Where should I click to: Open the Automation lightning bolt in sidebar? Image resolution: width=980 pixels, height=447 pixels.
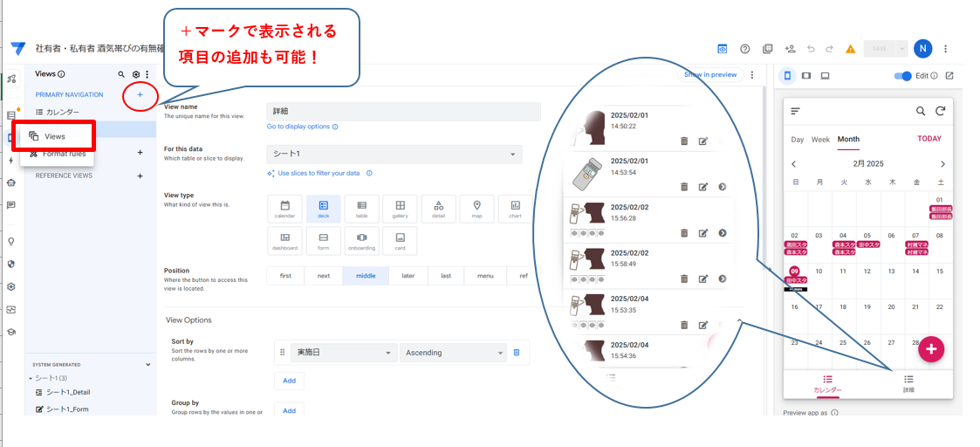point(10,160)
